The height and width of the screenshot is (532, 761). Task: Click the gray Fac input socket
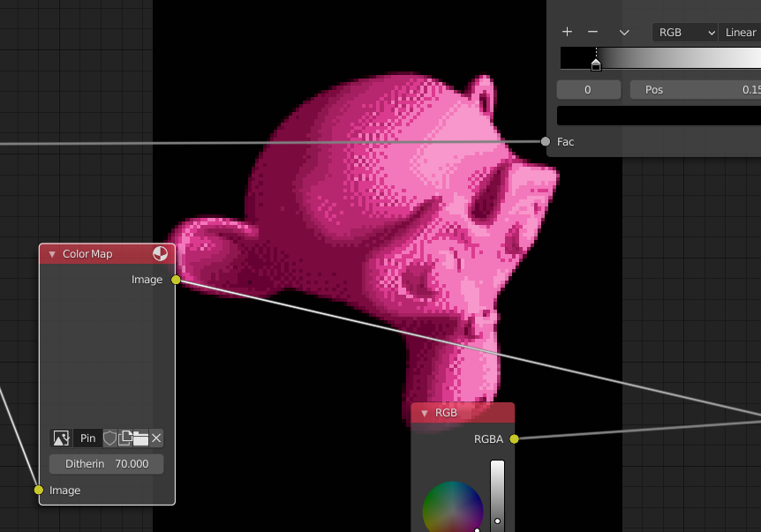(546, 142)
